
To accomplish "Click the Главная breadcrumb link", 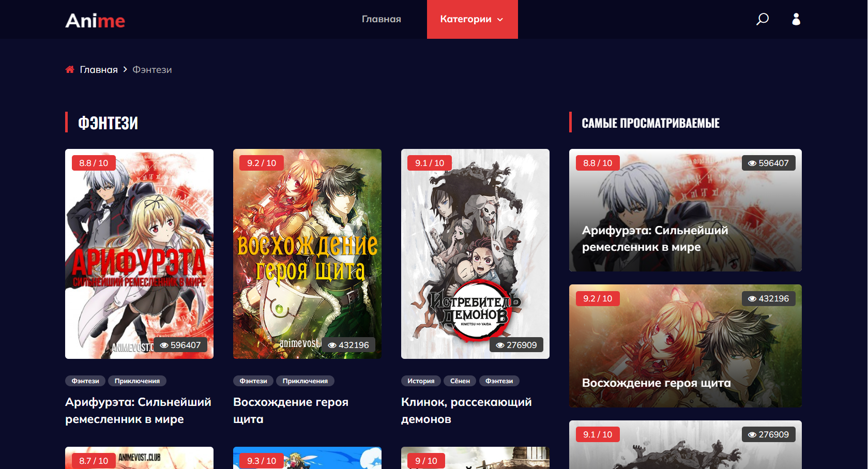I will pyautogui.click(x=99, y=69).
